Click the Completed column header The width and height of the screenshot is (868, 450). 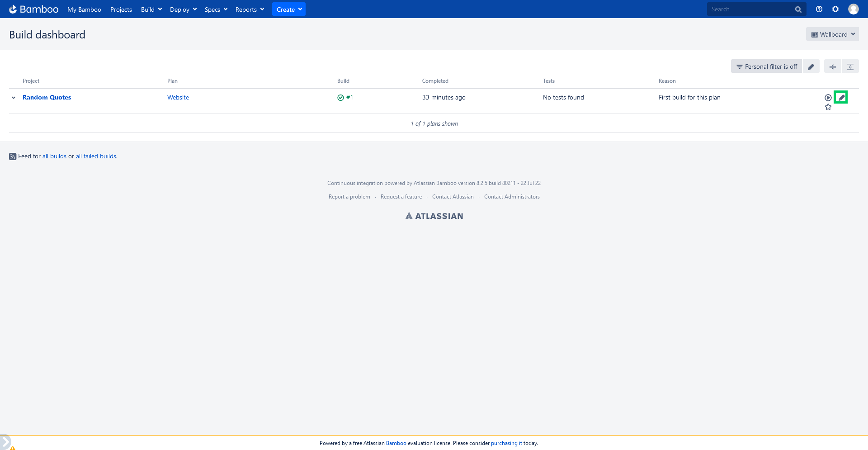tap(435, 81)
